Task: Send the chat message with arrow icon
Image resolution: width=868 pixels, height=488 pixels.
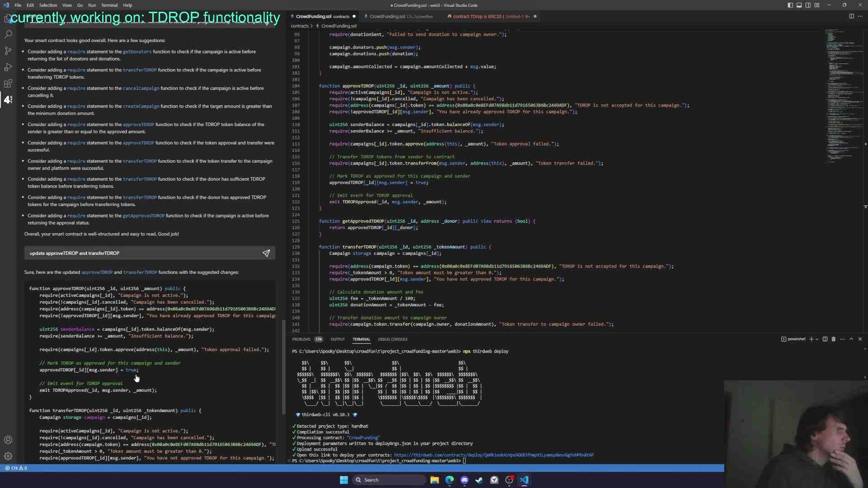Action: 266,253
